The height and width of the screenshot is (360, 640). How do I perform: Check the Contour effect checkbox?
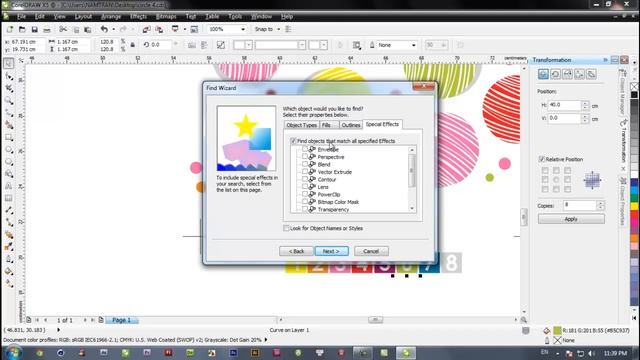point(305,179)
